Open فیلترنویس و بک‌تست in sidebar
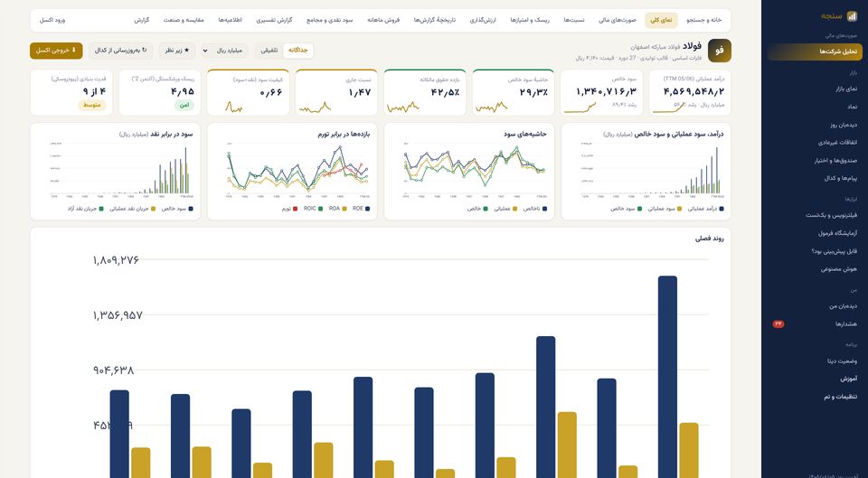The height and width of the screenshot is (478, 868). click(x=815, y=215)
